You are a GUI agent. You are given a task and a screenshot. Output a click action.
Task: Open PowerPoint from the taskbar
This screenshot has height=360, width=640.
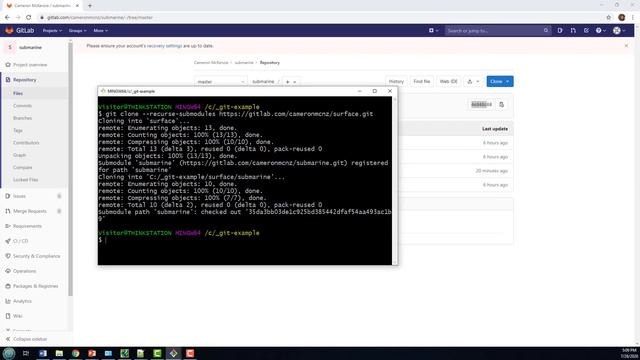(92, 353)
